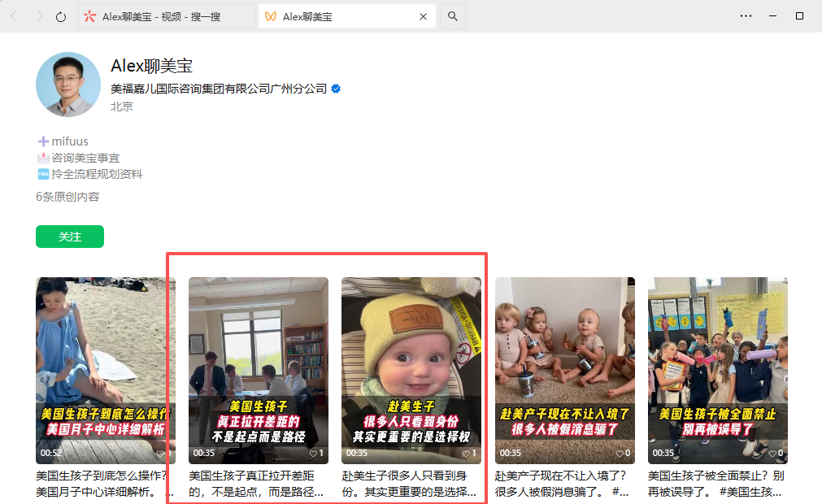Open the 美国生孩子被全面禁止 video thumbnail
This screenshot has width=822, height=504.
click(718, 371)
